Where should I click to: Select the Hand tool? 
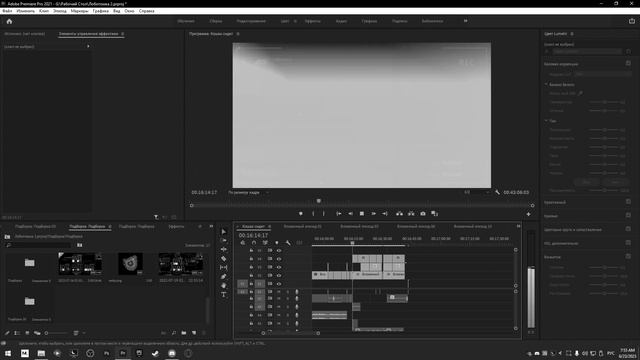[224, 285]
